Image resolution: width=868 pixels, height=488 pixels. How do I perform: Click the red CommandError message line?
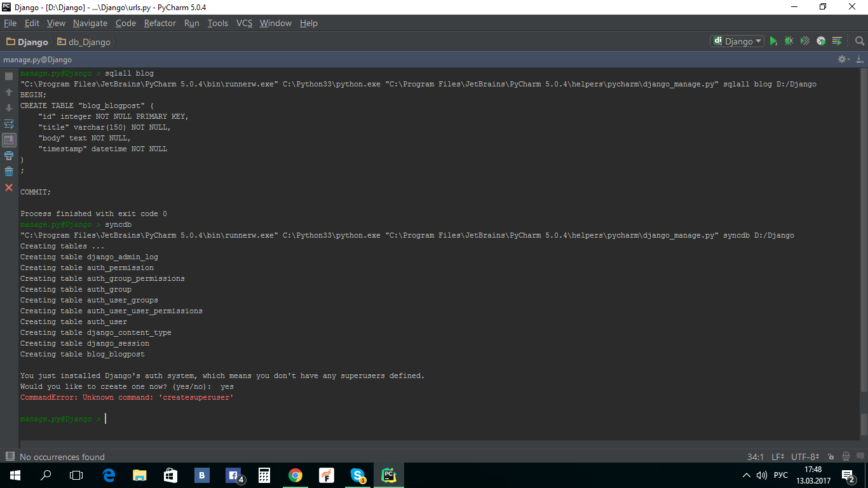(x=127, y=397)
